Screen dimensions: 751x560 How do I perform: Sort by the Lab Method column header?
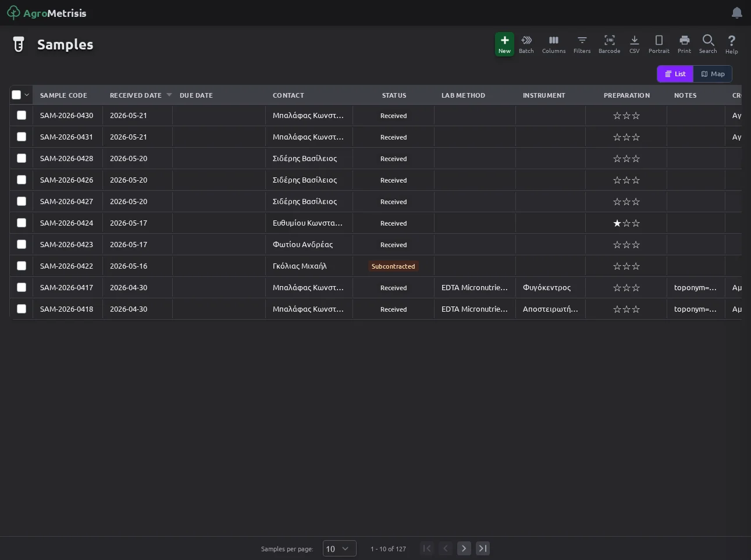click(463, 95)
